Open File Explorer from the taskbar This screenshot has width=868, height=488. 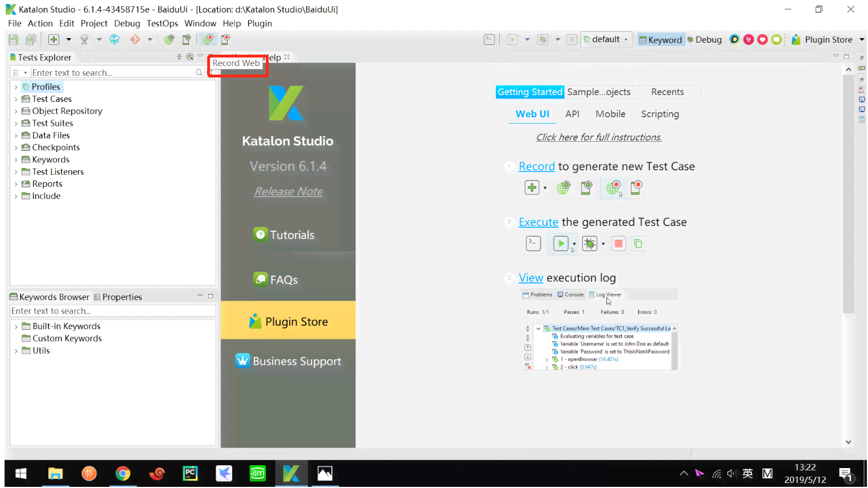click(x=55, y=473)
